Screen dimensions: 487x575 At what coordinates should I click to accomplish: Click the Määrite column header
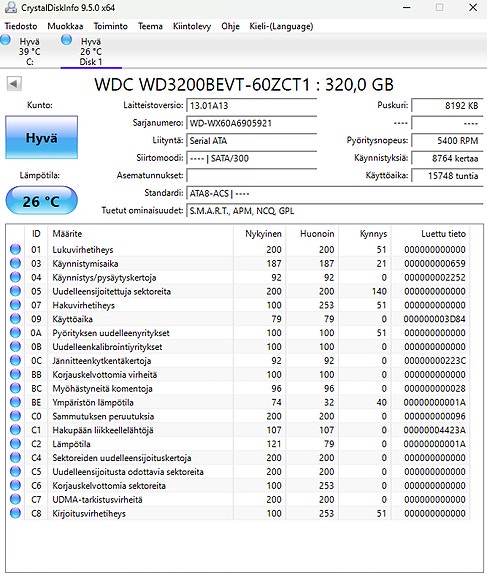point(140,234)
